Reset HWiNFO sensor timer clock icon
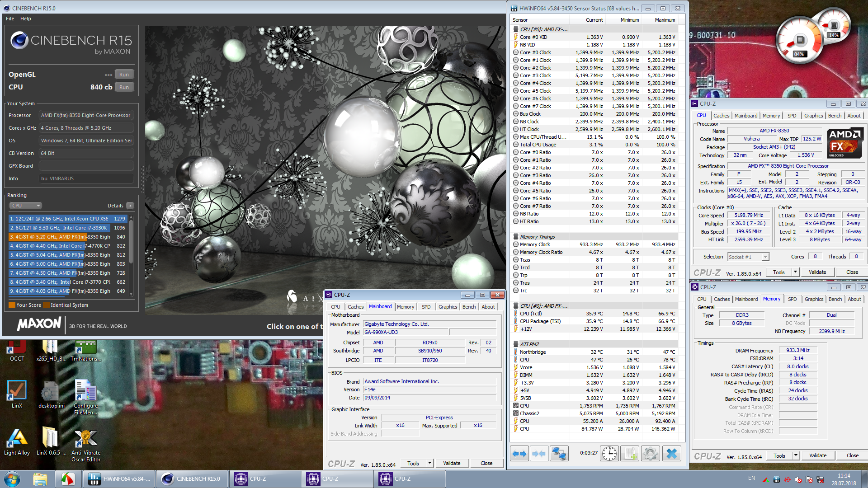This screenshot has width=868, height=488. [609, 454]
